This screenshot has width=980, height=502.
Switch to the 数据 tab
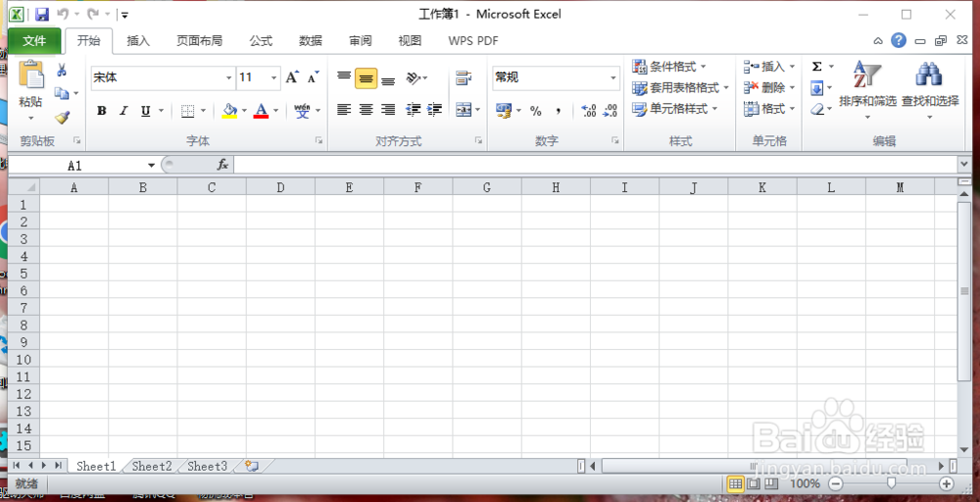(311, 40)
